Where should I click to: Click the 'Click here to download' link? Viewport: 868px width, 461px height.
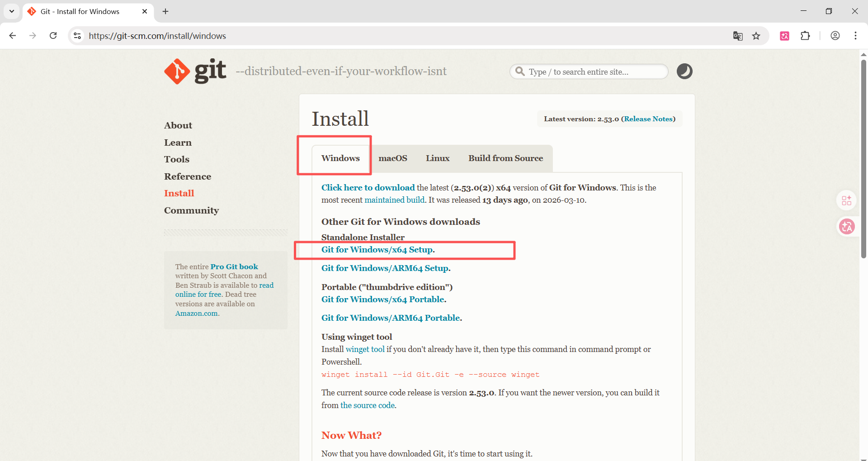point(368,188)
